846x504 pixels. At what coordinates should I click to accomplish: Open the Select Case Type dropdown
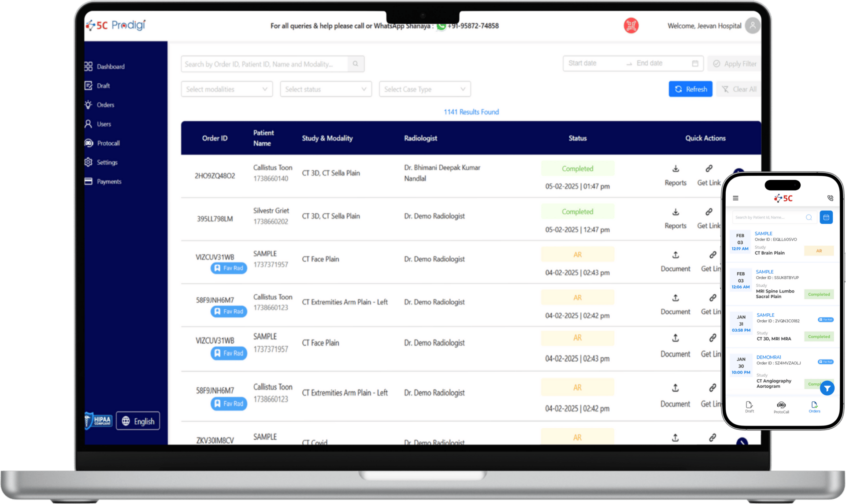click(425, 89)
